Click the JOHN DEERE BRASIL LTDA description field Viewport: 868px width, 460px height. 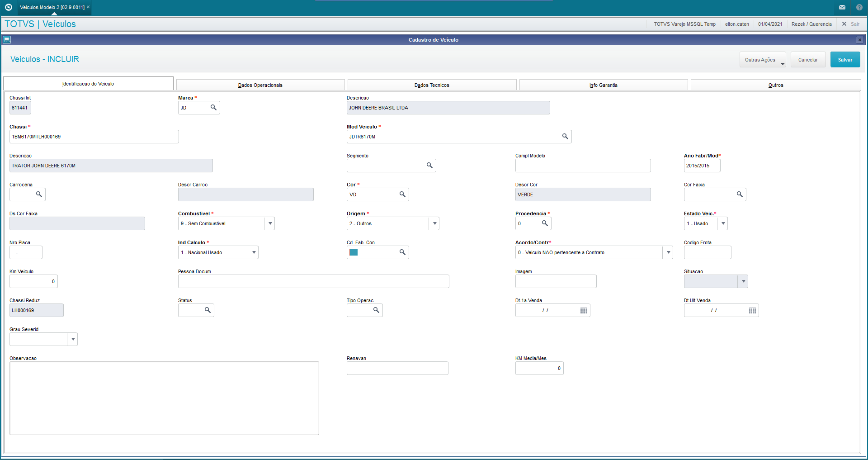pyautogui.click(x=448, y=108)
